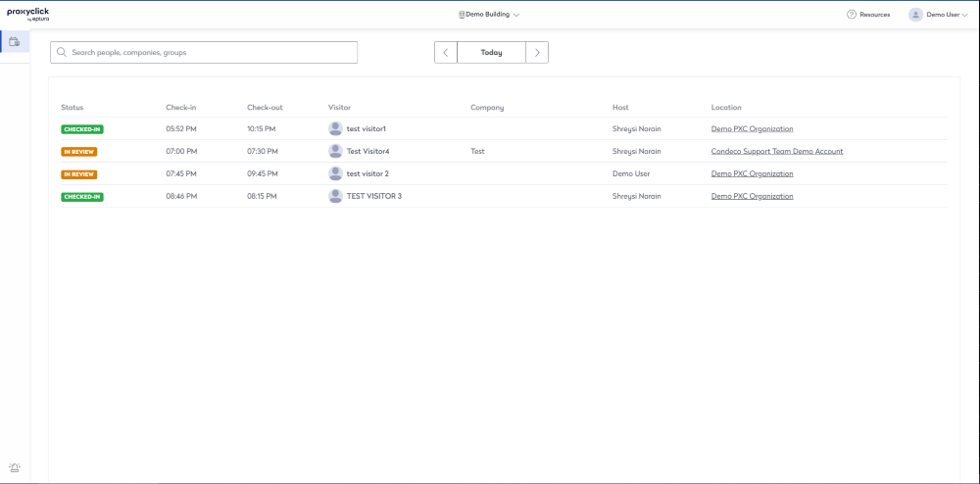The height and width of the screenshot is (484, 980).
Task: Select the visitor name Test Visitor4
Action: 368,151
